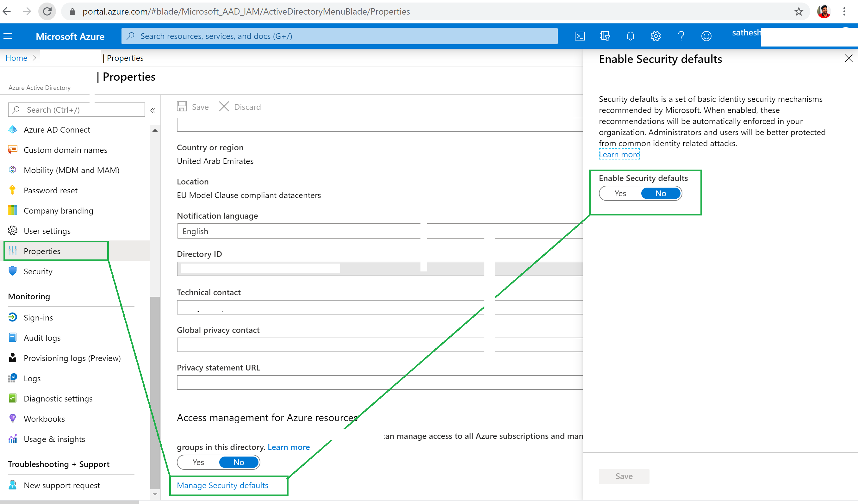Go back with the browser back arrow
The width and height of the screenshot is (858, 504).
(7, 11)
